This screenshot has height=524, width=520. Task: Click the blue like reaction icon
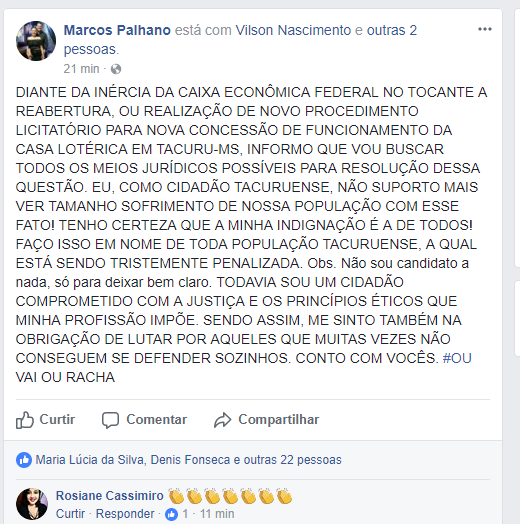coord(24,460)
